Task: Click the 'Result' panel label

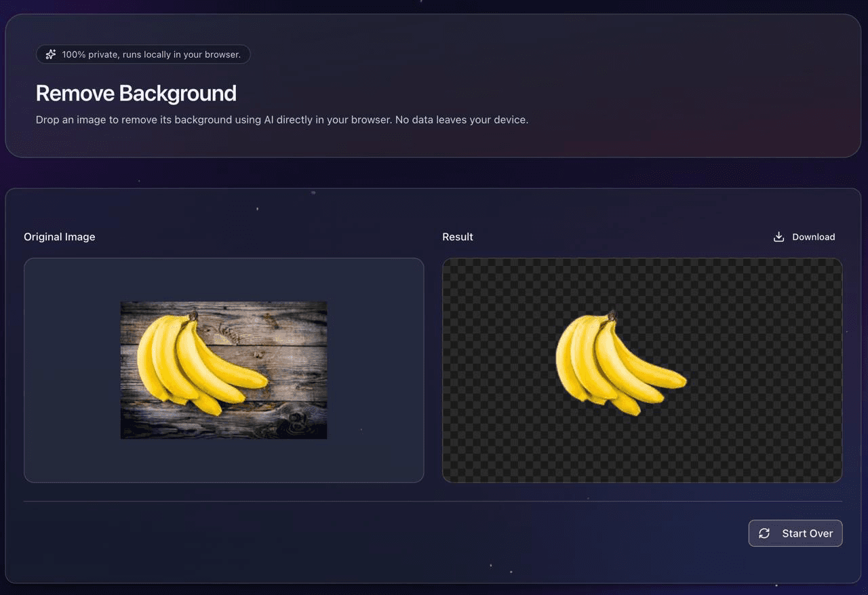Action: [458, 236]
